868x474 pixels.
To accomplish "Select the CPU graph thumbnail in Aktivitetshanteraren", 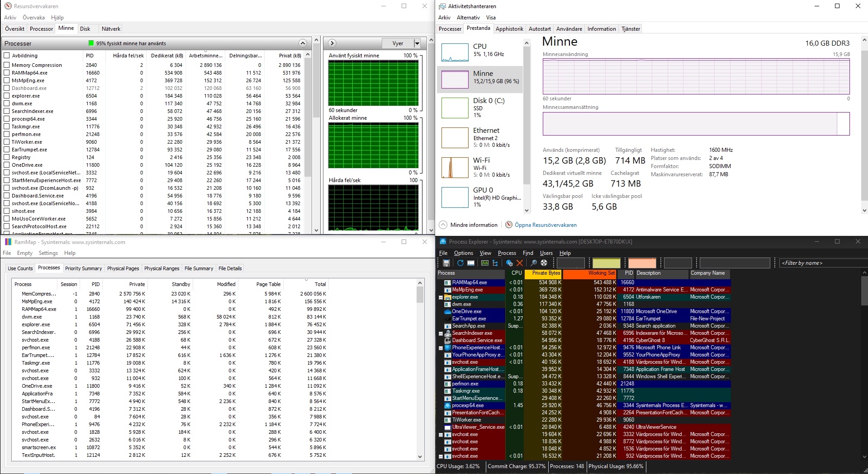I will click(x=455, y=52).
